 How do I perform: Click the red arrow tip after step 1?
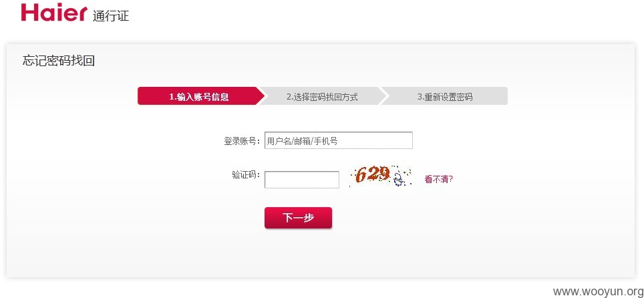(x=261, y=96)
